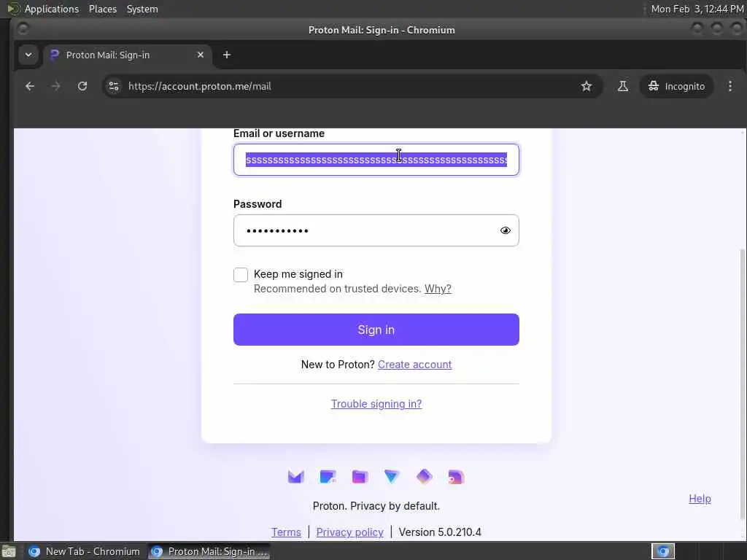The height and width of the screenshot is (560, 747).
Task: Click the address bar URL
Action: coord(200,86)
